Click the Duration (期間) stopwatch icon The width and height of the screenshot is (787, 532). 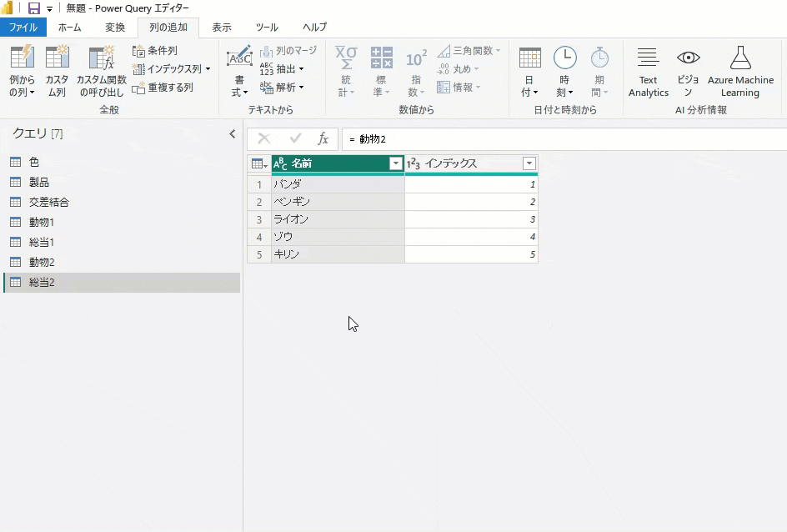click(599, 58)
